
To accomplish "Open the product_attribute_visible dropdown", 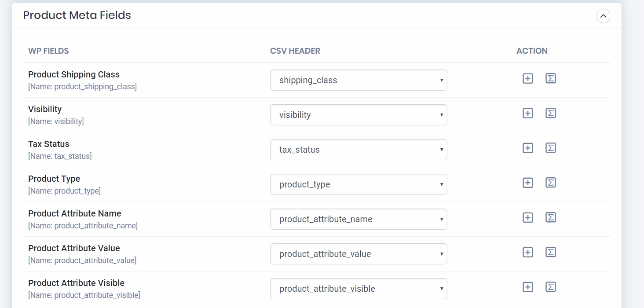I will point(359,289).
